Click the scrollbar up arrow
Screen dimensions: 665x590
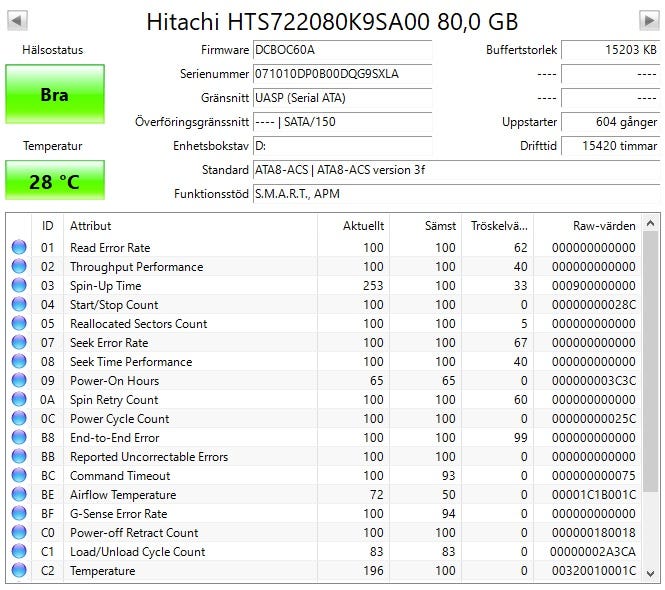pos(651,222)
